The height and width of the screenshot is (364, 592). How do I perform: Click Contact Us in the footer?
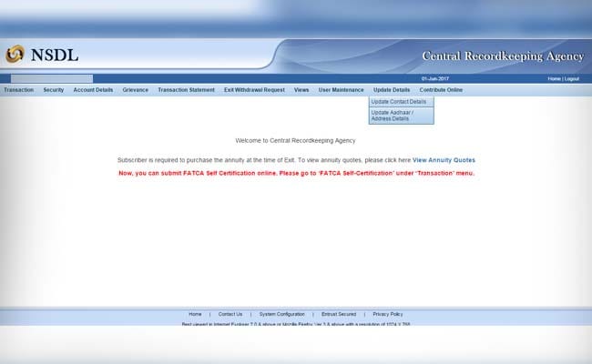coord(230,314)
